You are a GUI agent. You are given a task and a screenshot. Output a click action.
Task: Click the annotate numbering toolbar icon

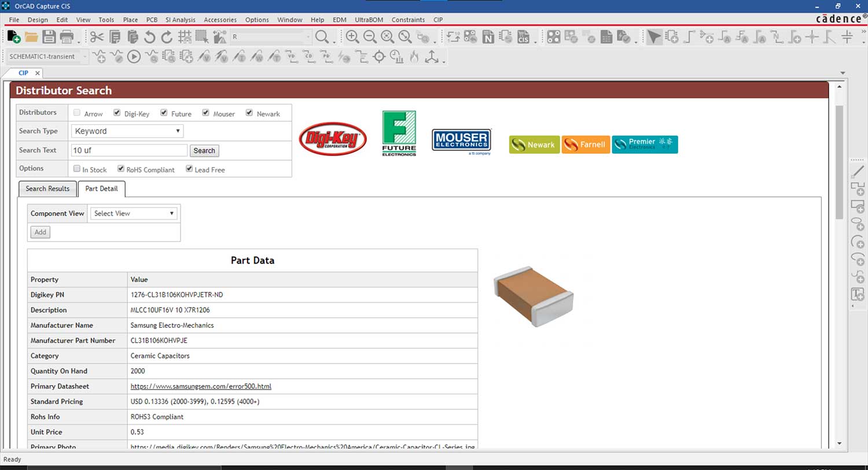click(x=453, y=37)
